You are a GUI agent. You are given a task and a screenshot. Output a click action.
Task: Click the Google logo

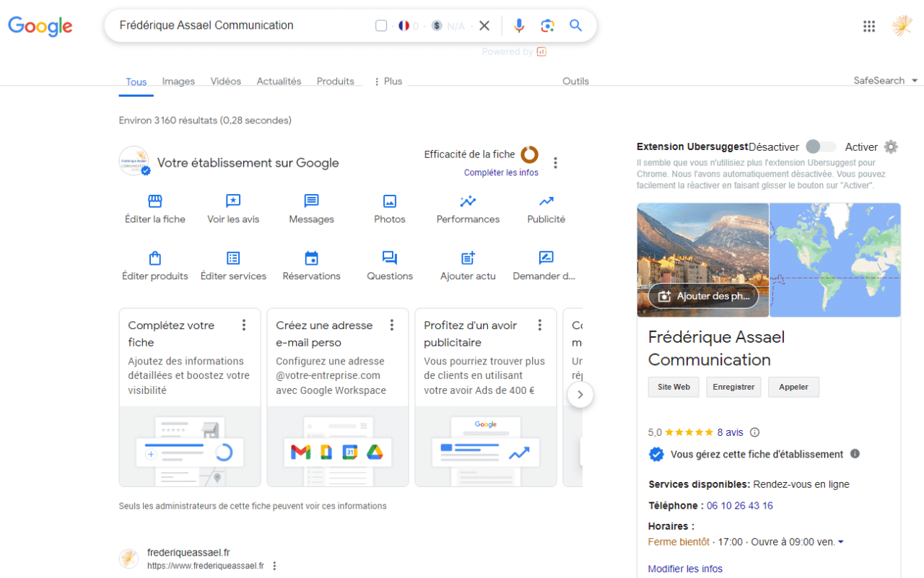(x=40, y=26)
